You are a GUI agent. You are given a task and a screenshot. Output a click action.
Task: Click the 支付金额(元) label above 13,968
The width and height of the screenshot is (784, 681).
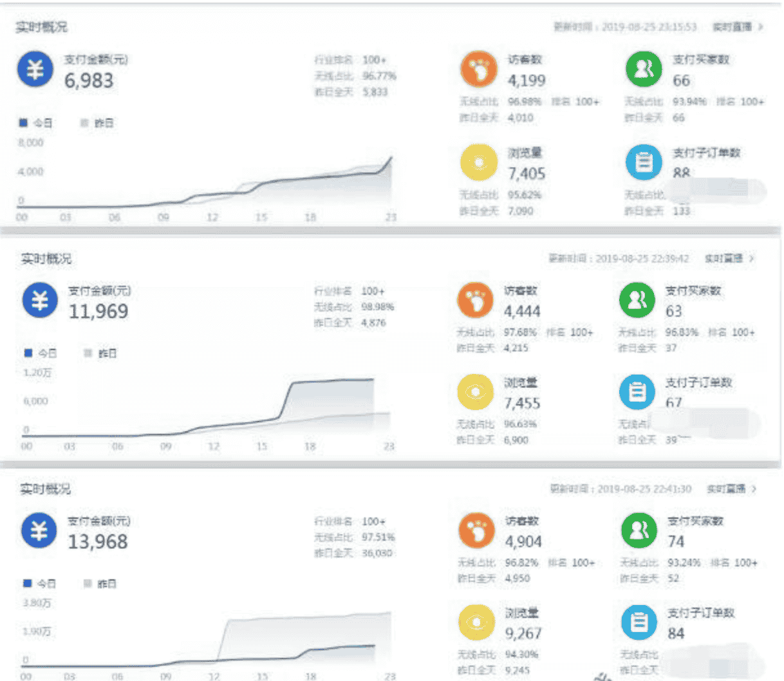(x=99, y=521)
